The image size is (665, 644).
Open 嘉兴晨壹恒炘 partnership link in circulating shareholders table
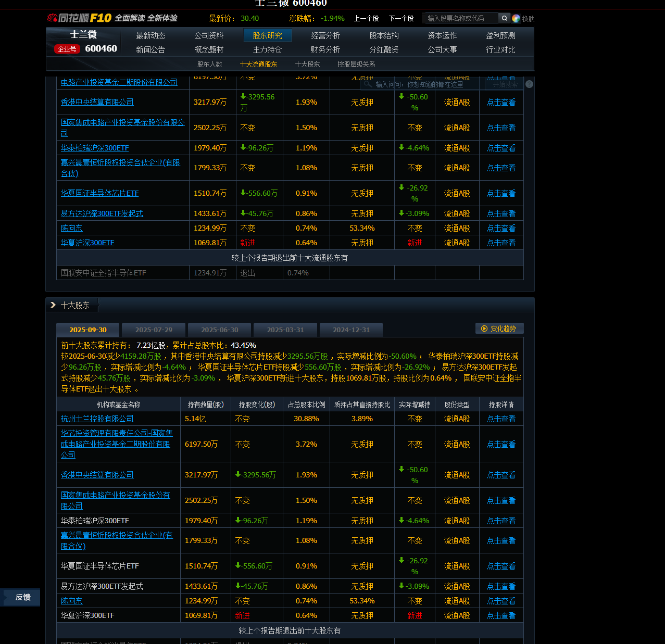pos(120,168)
